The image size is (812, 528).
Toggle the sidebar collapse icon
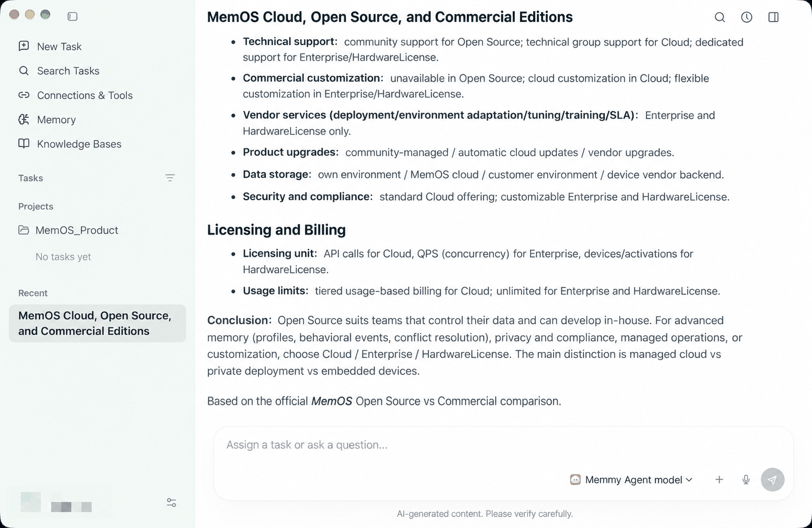73,17
